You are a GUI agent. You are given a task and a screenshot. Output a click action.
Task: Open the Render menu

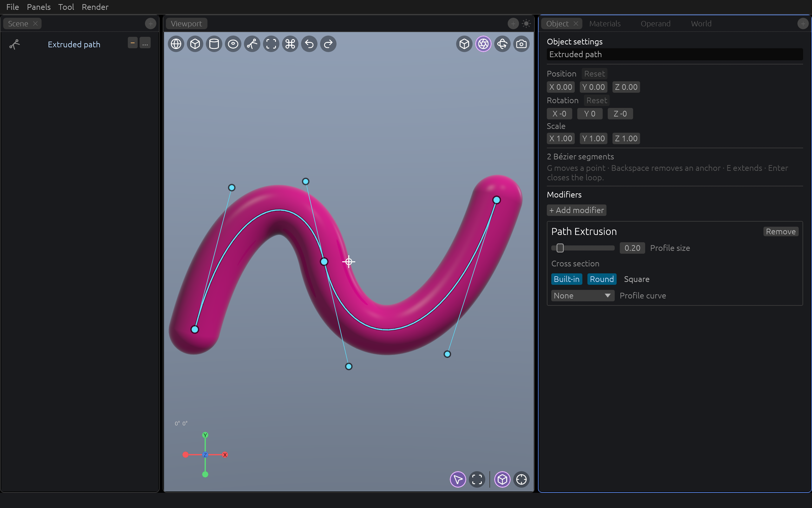pyautogui.click(x=95, y=7)
